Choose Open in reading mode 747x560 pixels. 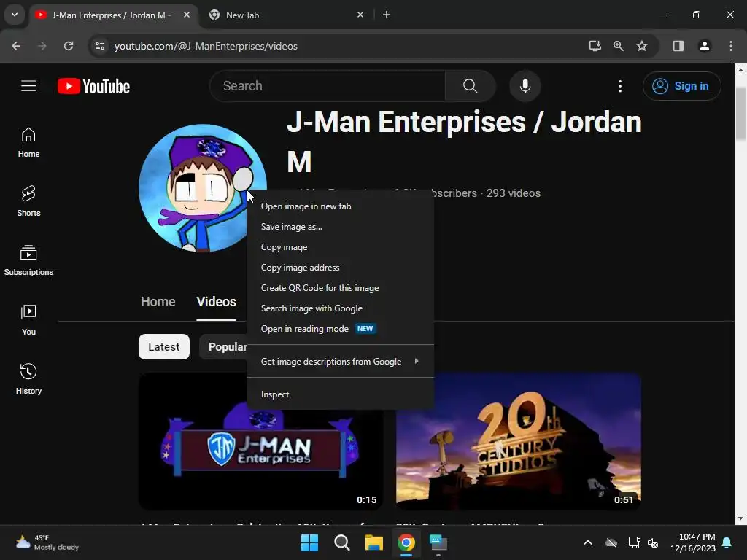point(340,329)
